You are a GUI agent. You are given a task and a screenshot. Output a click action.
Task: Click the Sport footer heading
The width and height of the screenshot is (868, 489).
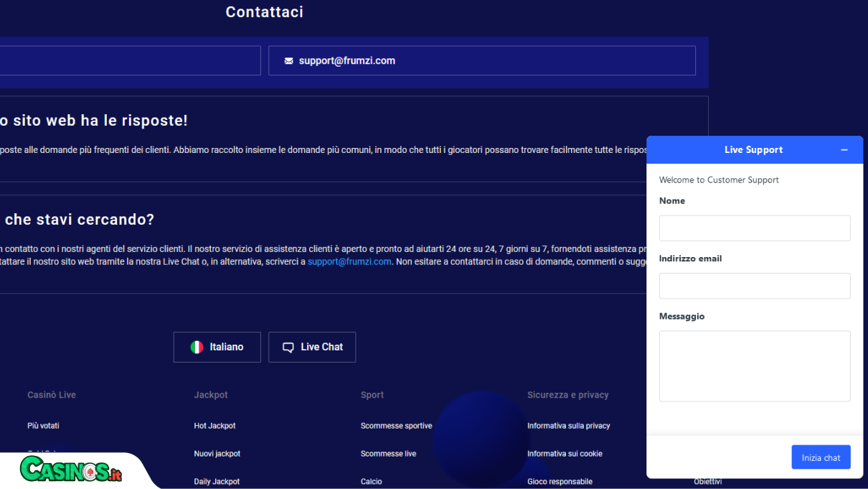(372, 395)
